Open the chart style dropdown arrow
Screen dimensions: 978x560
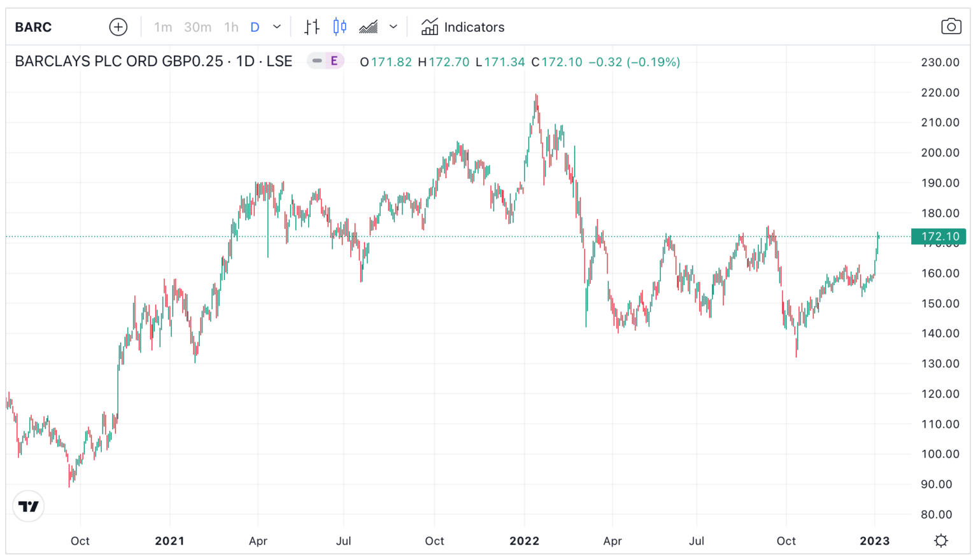coord(393,27)
